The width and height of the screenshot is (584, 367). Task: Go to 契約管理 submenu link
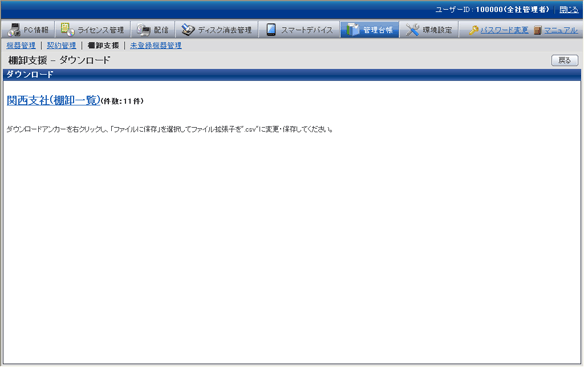point(61,45)
